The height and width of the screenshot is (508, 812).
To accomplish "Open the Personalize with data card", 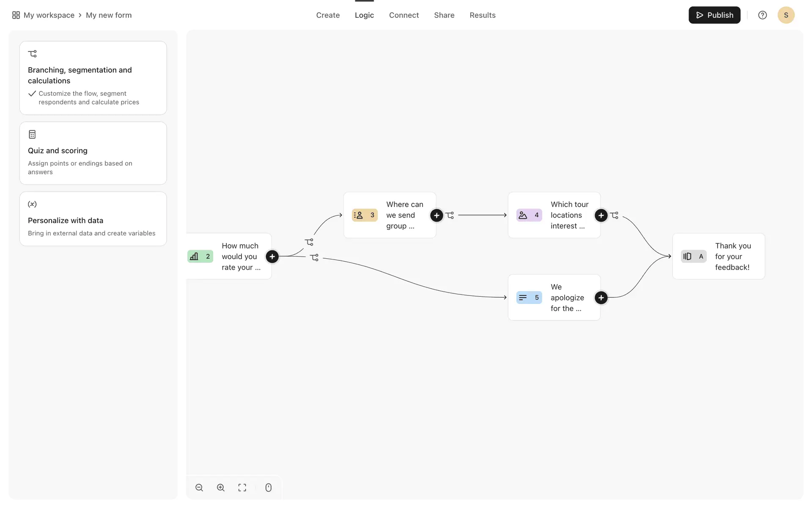I will coord(93,219).
